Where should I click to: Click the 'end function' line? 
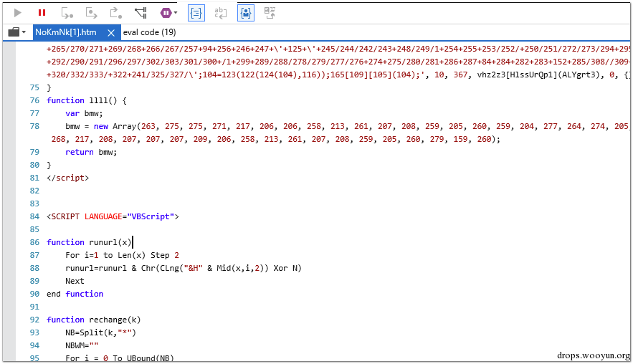[75, 294]
